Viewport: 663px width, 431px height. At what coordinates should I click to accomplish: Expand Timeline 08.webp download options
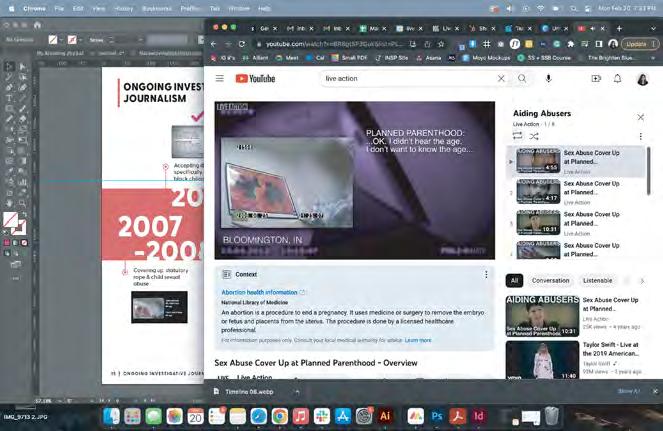coord(297,392)
